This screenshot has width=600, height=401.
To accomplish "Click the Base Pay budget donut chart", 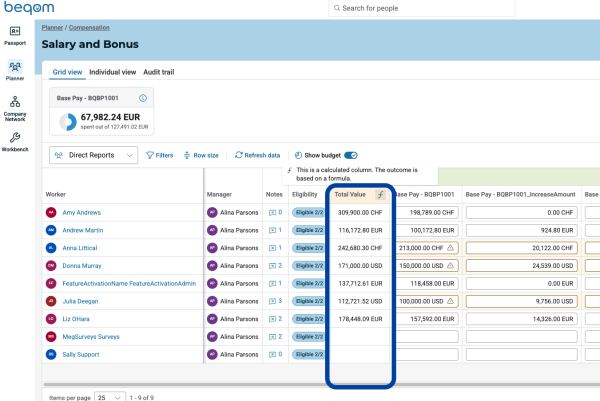I will [68, 120].
